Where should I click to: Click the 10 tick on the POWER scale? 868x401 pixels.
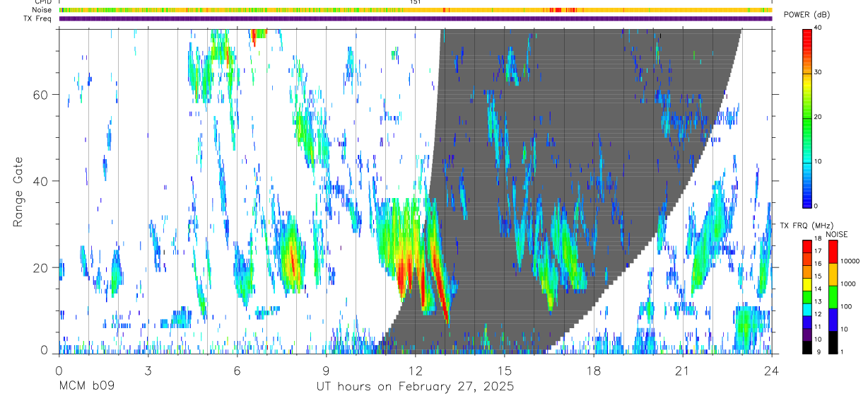pyautogui.click(x=819, y=162)
